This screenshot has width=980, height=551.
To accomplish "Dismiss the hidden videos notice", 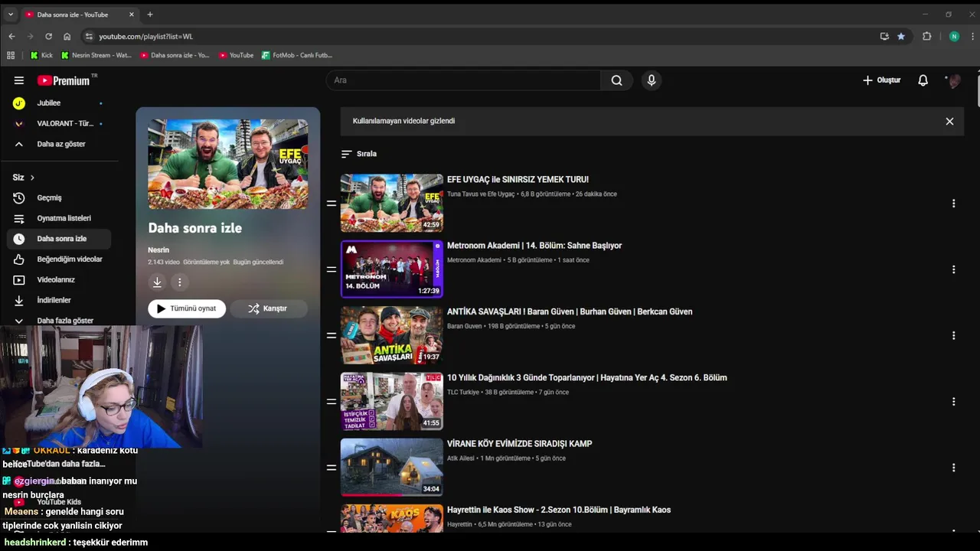I will [949, 121].
